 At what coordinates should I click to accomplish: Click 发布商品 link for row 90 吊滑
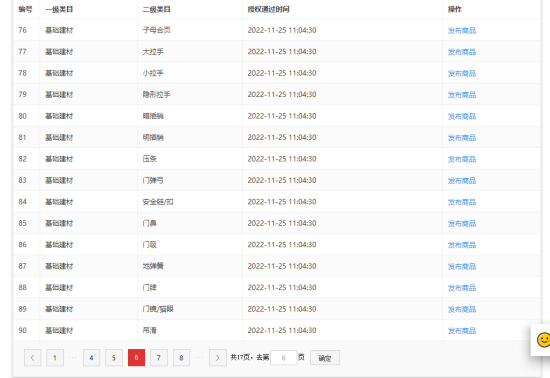pos(462,331)
